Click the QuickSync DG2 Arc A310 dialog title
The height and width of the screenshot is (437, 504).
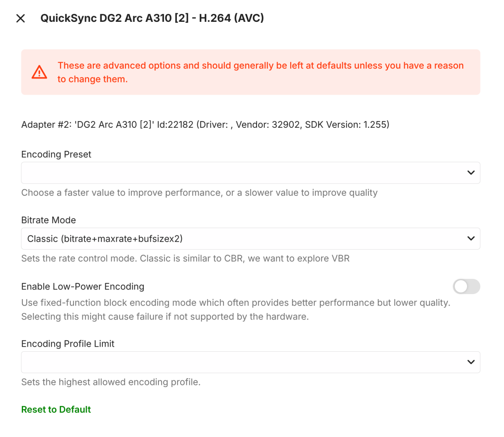point(152,18)
